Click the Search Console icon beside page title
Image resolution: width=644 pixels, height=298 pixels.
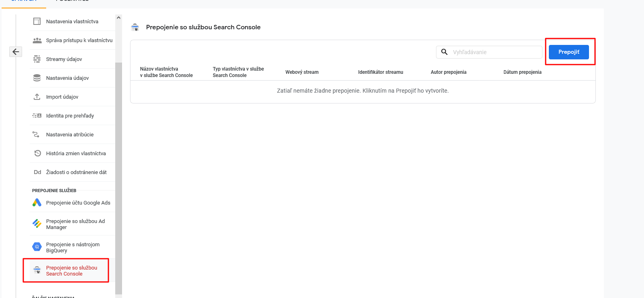pos(135,27)
